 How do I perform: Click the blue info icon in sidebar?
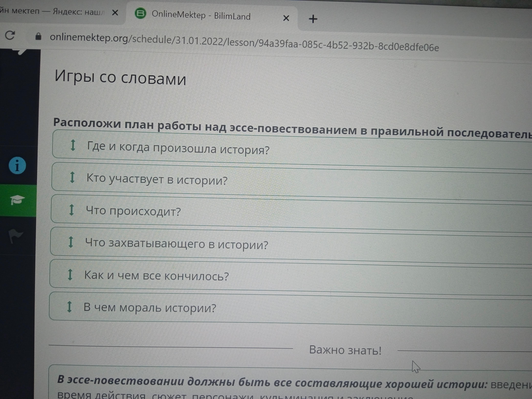17,165
